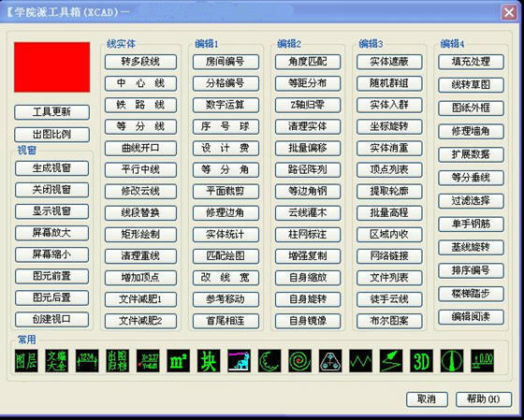524x420 pixels.
Task: Click the 改线宽 button
Action: (x=226, y=278)
